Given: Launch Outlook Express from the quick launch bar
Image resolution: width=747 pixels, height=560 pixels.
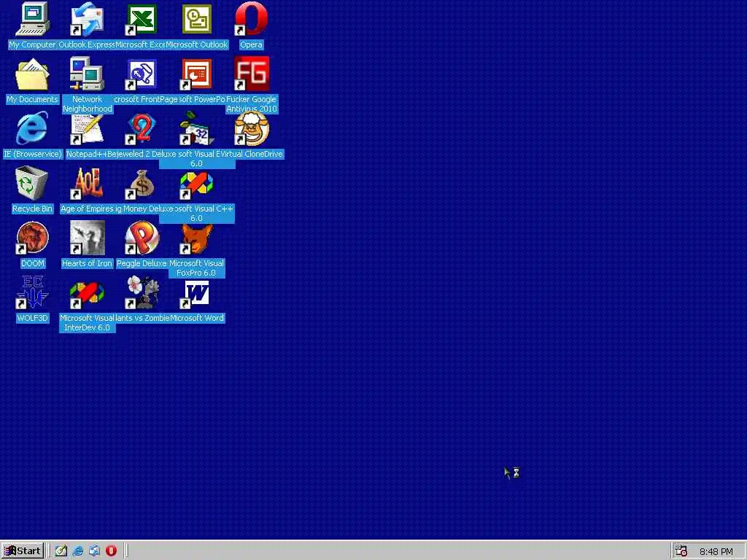Looking at the screenshot, I should (94, 551).
